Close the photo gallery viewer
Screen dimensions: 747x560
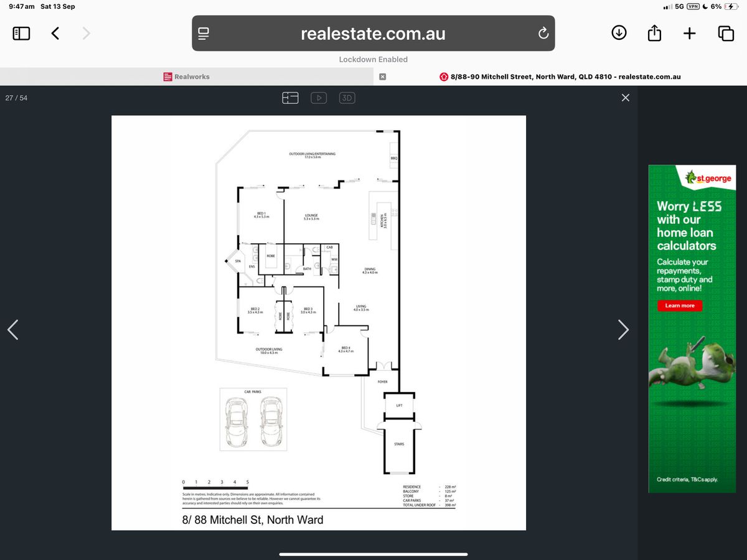click(626, 98)
